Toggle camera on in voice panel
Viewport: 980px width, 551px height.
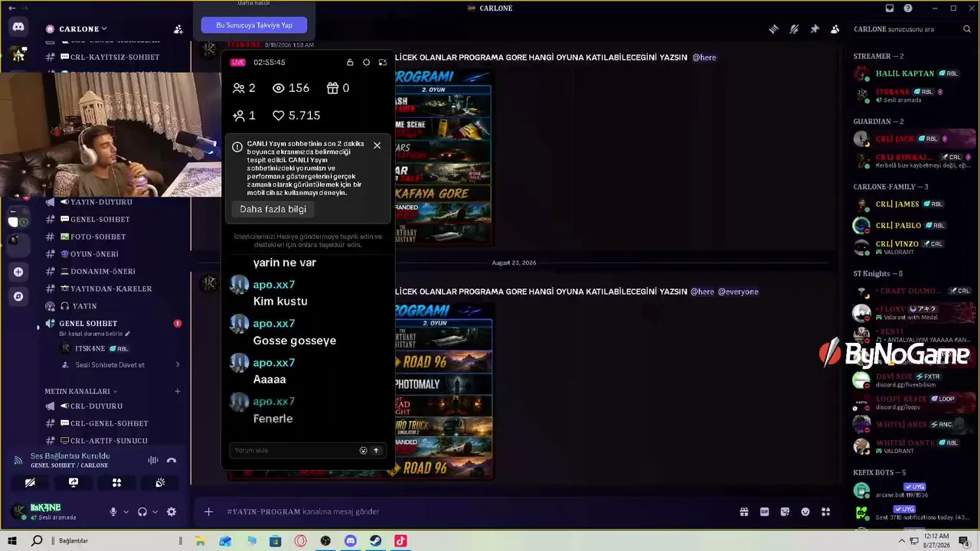[x=30, y=483]
